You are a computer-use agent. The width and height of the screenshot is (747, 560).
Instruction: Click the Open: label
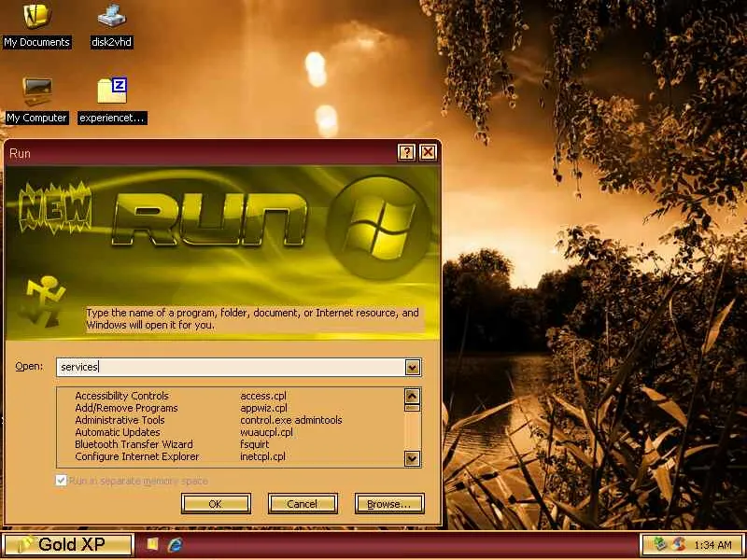(x=29, y=366)
